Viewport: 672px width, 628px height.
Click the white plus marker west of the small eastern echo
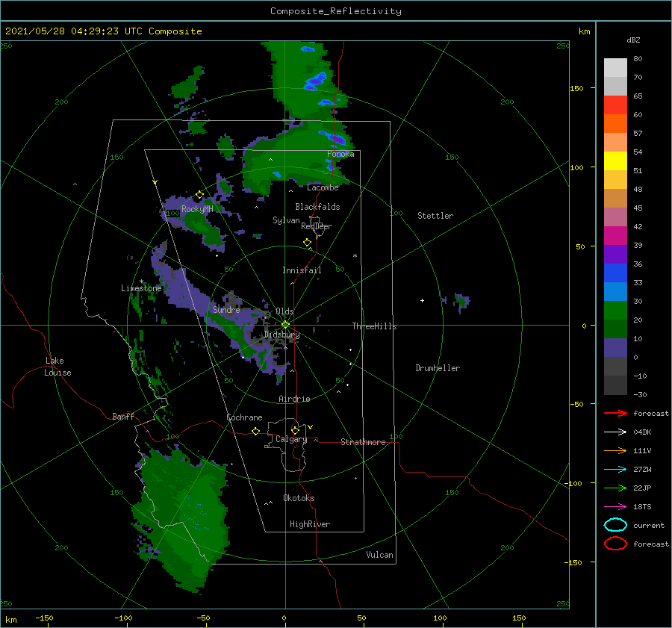422,300
